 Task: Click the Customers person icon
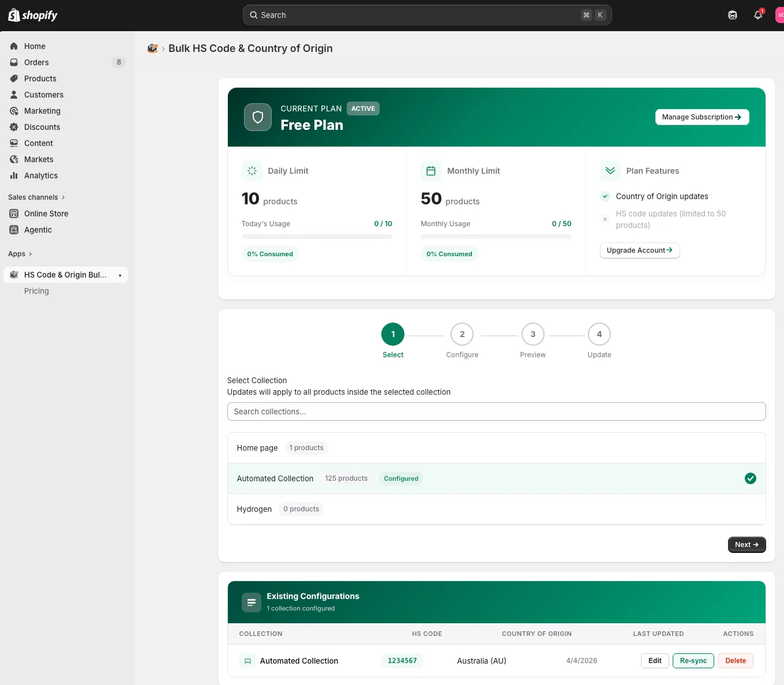14,95
